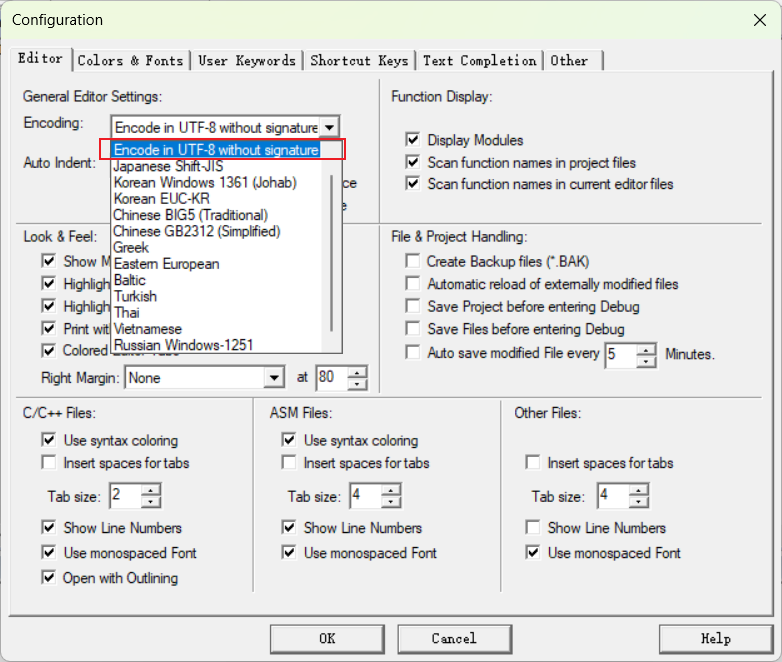Toggle Show Line Numbers for Other Files
Screen dimensions: 782x662
tap(533, 527)
